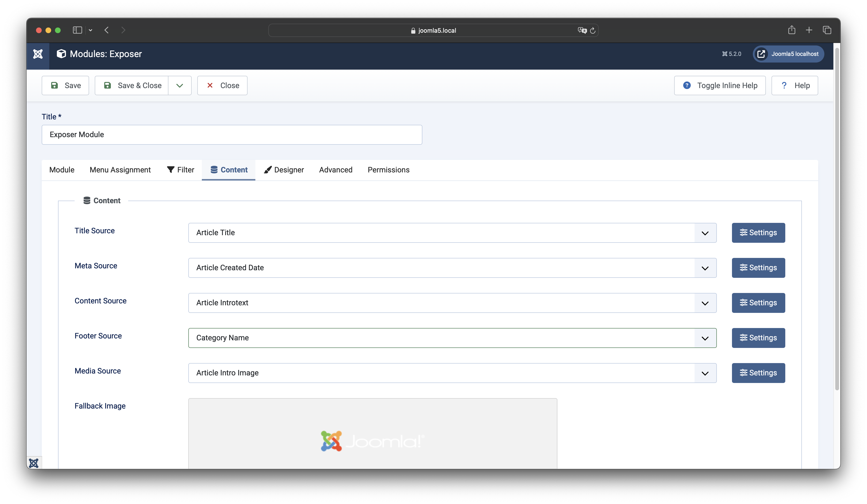
Task: Go back with the browser back arrow
Action: (107, 30)
